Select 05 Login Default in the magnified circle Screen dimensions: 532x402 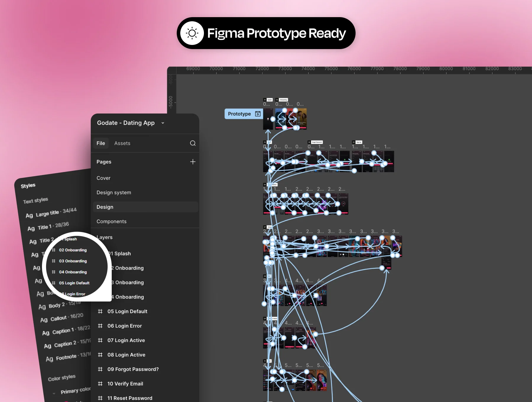pos(74,283)
